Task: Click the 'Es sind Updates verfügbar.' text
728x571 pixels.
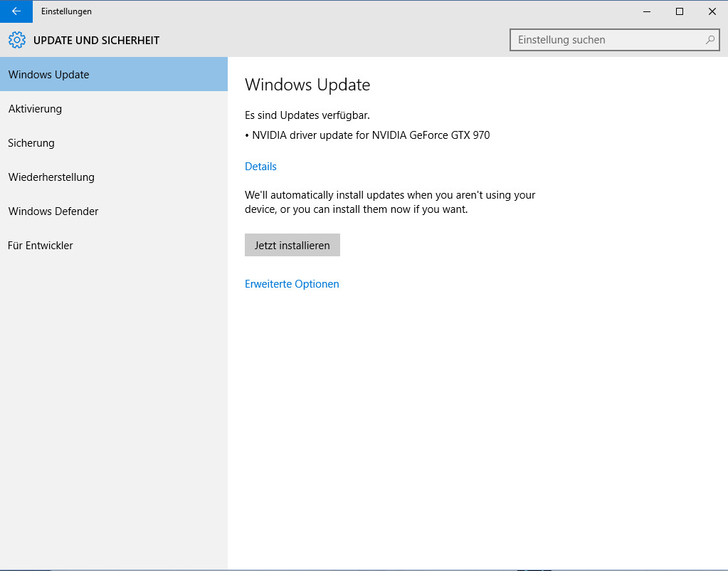Action: pyautogui.click(x=307, y=115)
